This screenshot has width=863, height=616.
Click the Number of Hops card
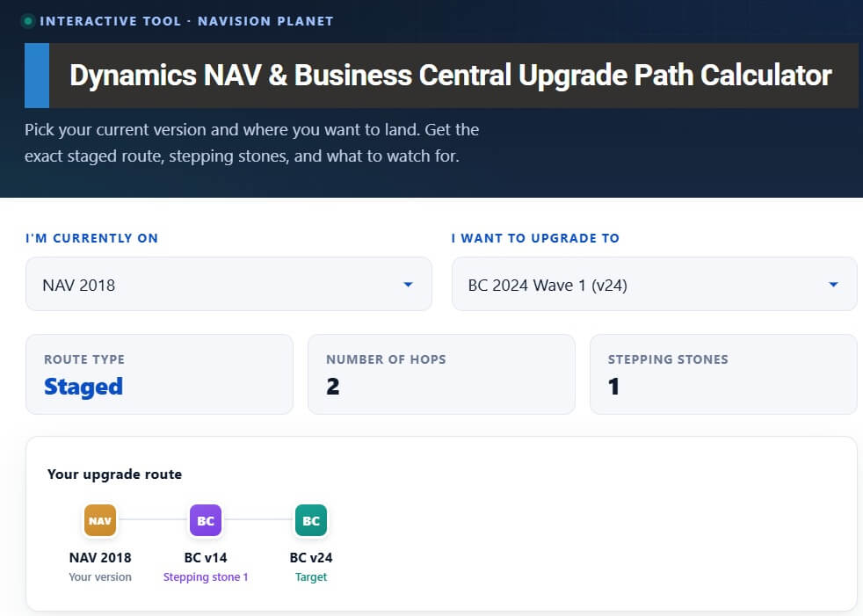click(x=441, y=374)
